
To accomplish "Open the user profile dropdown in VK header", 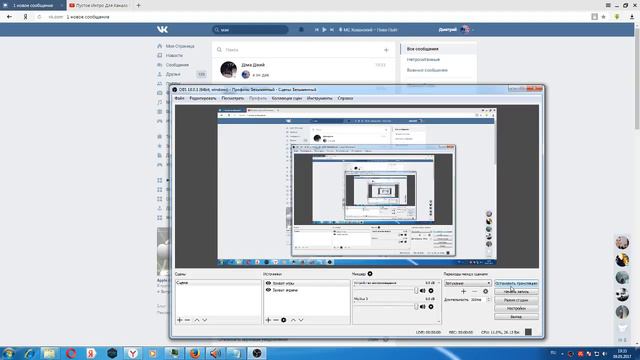I will 456,29.
